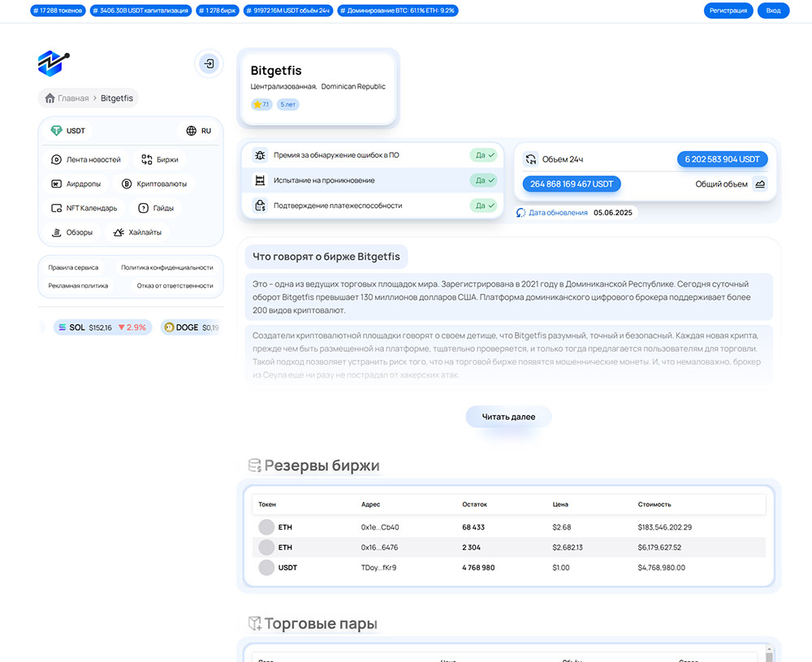
Task: Toggle the penetration test Да badge
Action: pos(484,180)
